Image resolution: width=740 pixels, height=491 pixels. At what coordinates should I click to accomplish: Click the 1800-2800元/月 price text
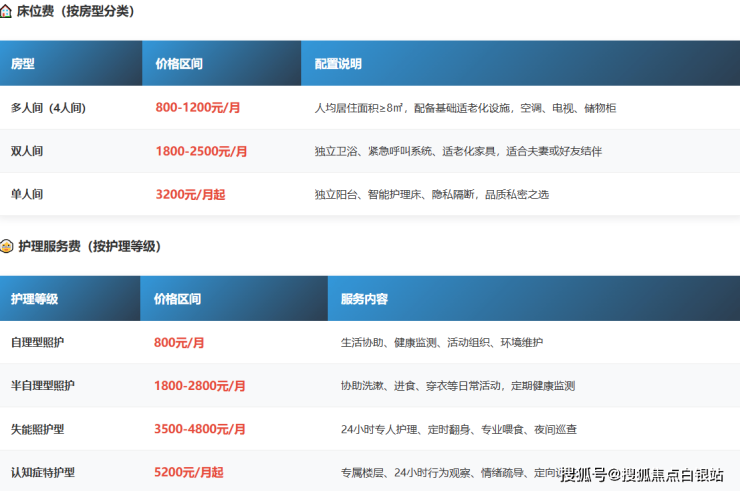pyautogui.click(x=199, y=386)
